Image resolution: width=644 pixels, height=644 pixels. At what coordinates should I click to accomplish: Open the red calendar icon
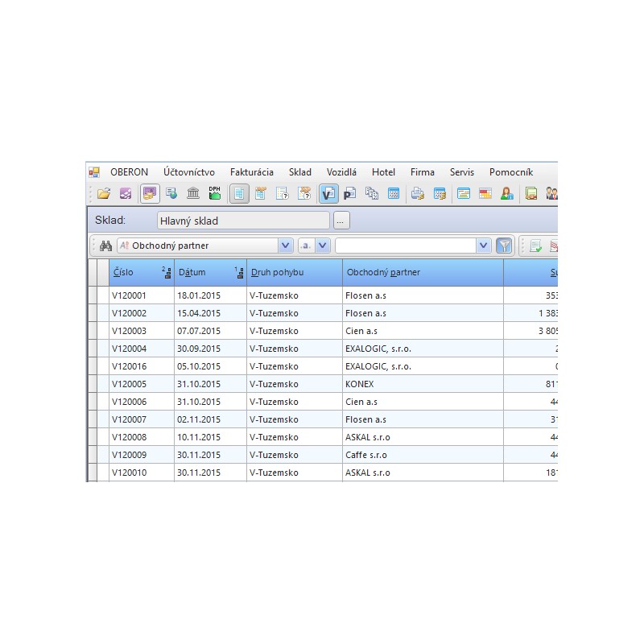coord(485,193)
